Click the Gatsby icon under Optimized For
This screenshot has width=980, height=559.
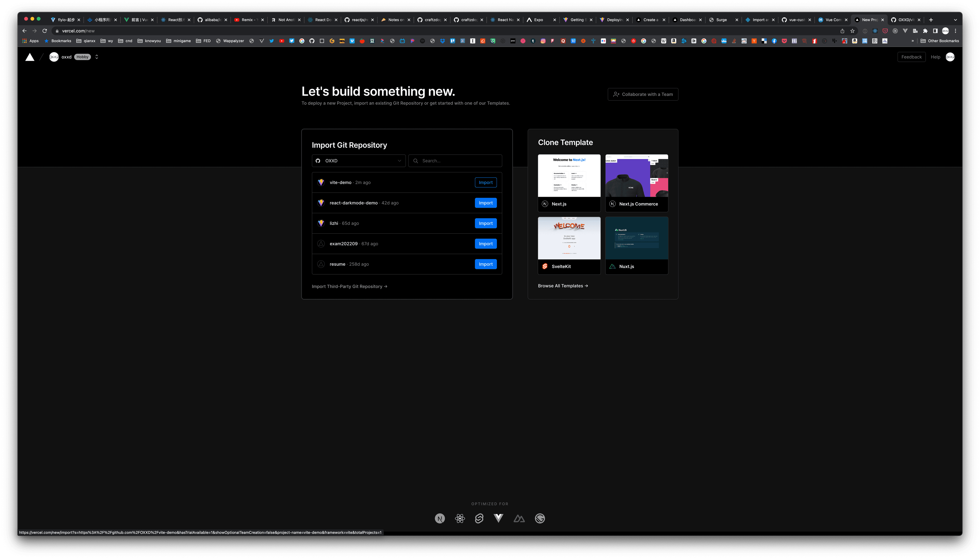click(x=540, y=519)
